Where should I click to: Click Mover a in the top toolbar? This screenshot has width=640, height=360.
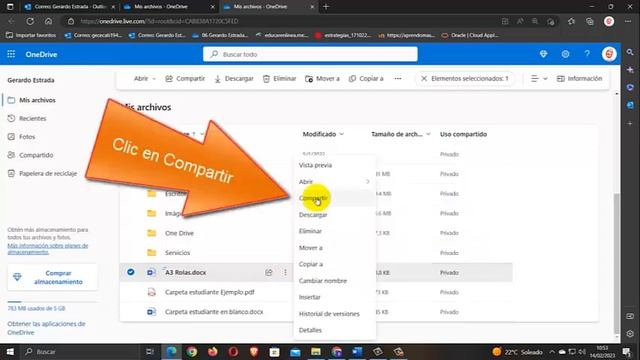322,78
